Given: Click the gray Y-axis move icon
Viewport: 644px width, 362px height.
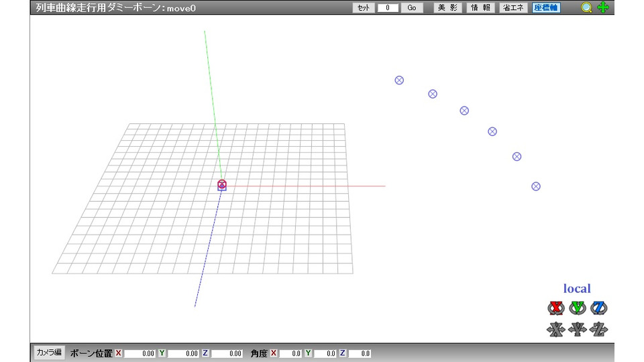Looking at the screenshot, I should tap(577, 329).
